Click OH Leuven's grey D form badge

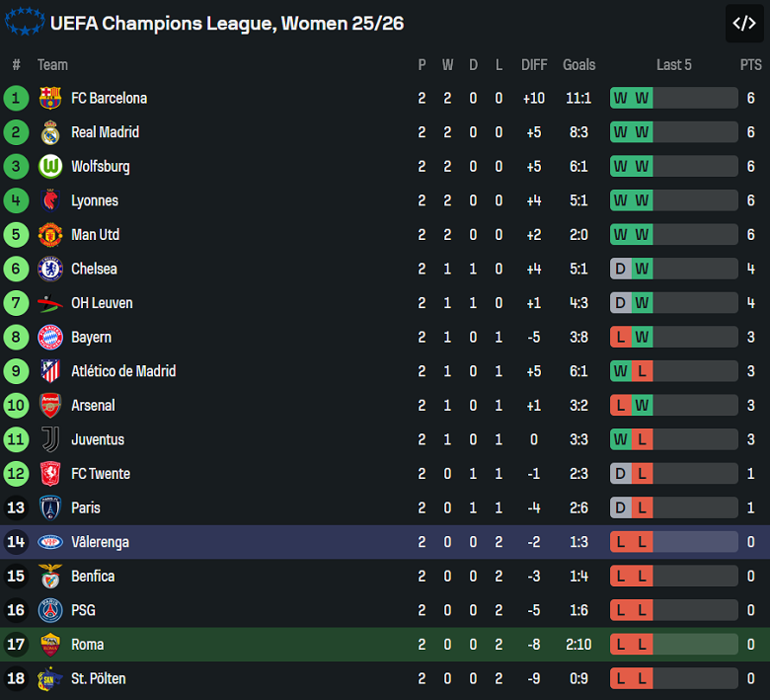pyautogui.click(x=621, y=303)
